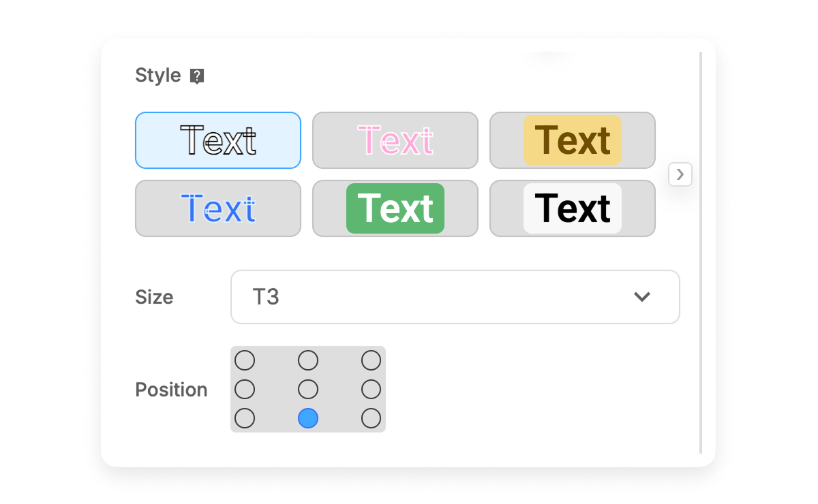Expand more styles with the right chevron

[680, 174]
